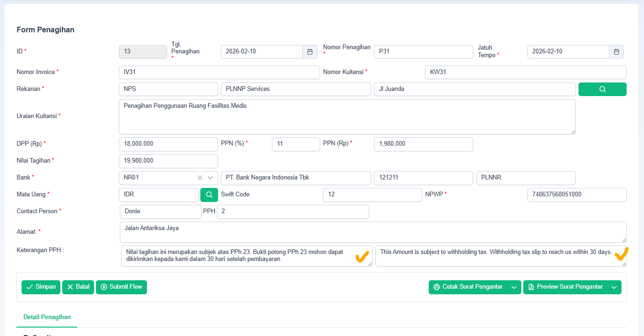Click the DPP (Rp) amount field
Image resolution: width=644 pixels, height=336 pixels.
coord(168,144)
